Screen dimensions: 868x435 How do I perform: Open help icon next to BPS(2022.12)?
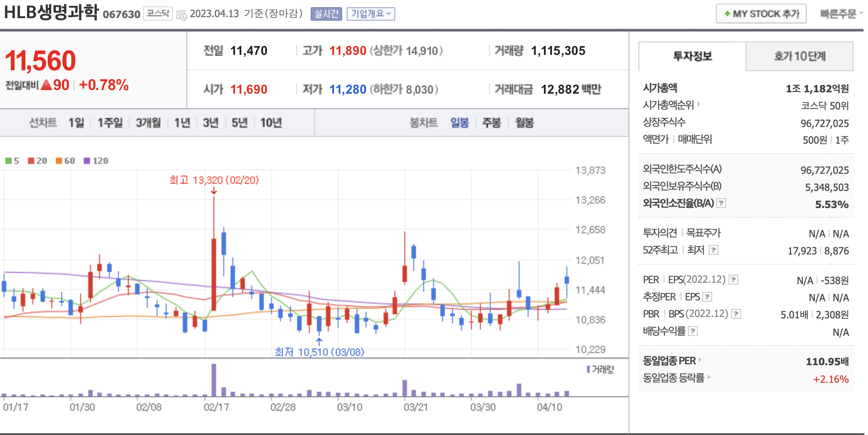[x=736, y=314]
